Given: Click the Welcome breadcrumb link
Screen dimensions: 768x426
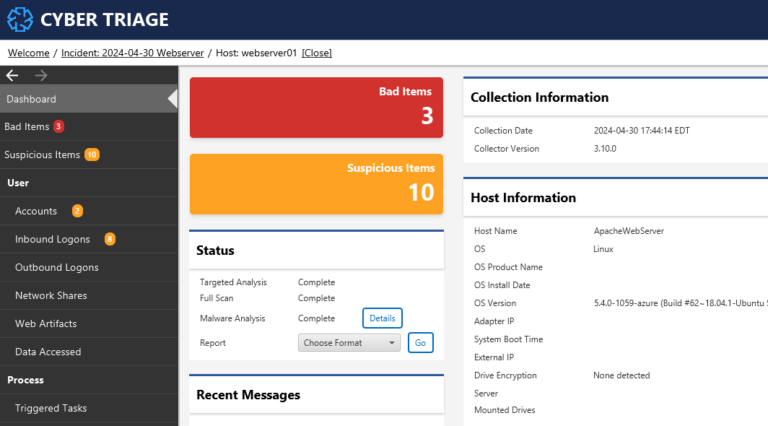Looking at the screenshot, I should point(28,53).
